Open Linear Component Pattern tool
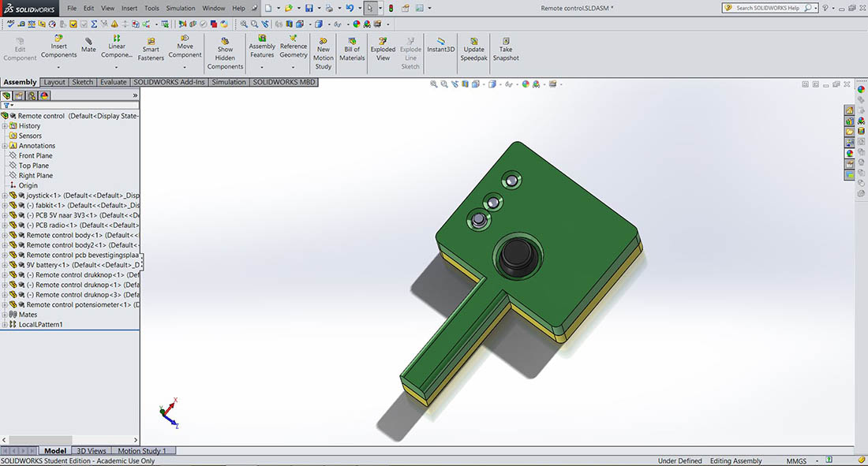This screenshot has height=466, width=868. (x=116, y=47)
